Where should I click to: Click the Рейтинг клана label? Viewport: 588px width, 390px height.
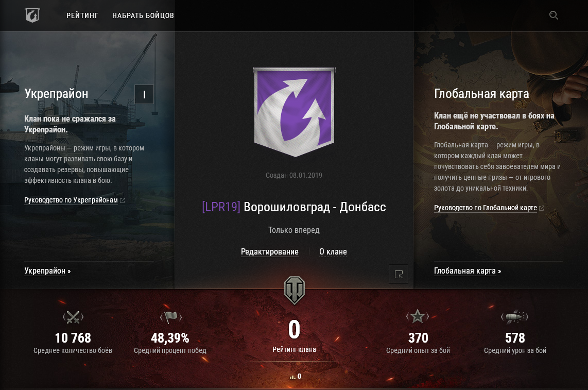click(294, 349)
